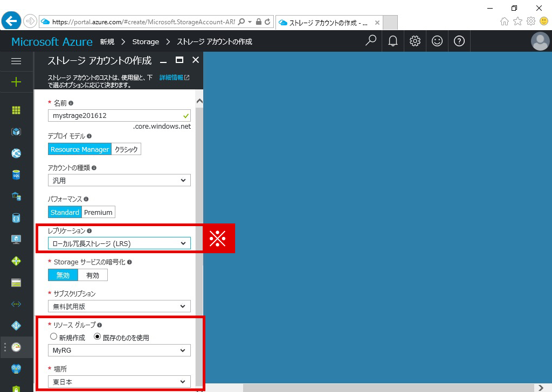552x392 pixels.
Task: Open Virtual networks icon in sidebar
Action: pyautogui.click(x=16, y=304)
